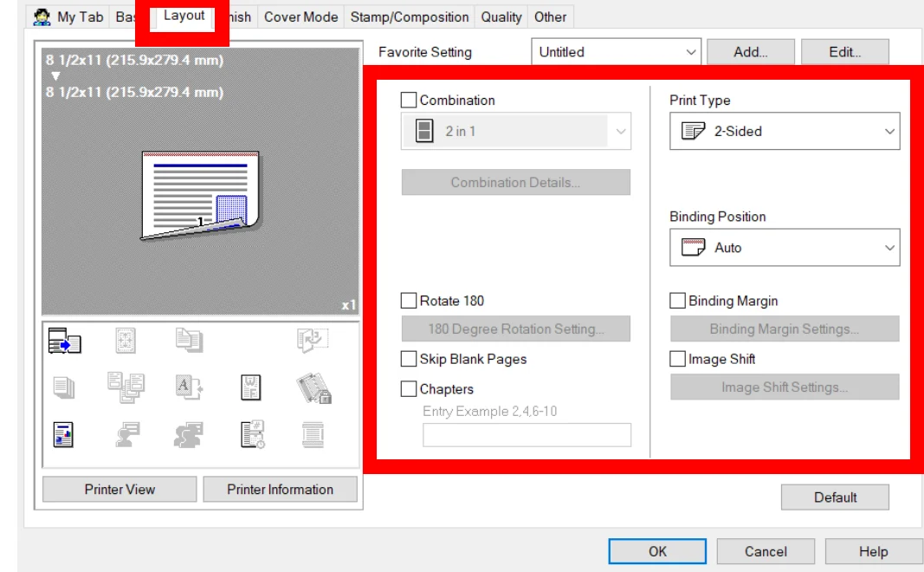924x572 pixels.
Task: Enable Skip Blank Pages option
Action: (x=409, y=359)
